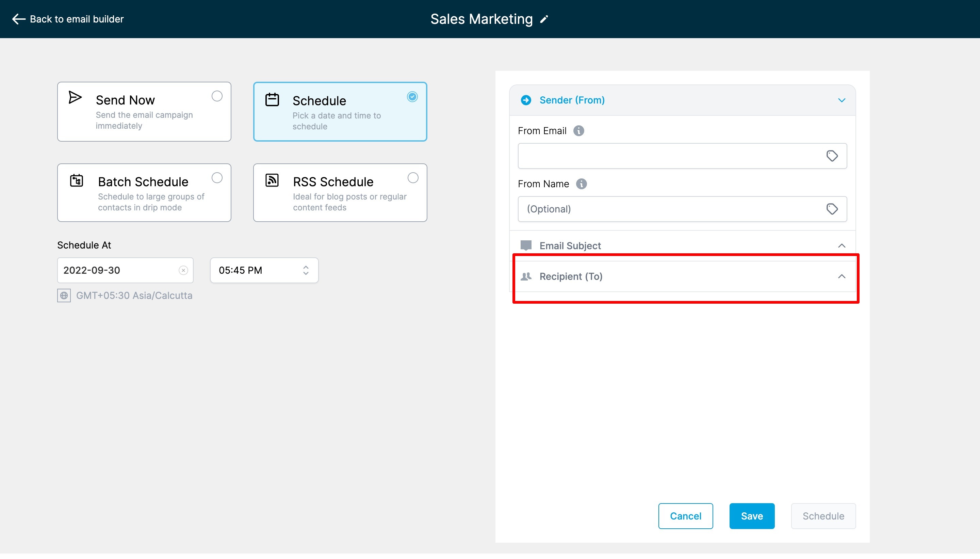The image size is (980, 559).
Task: Select the Batch Schedule radio option
Action: [217, 178]
